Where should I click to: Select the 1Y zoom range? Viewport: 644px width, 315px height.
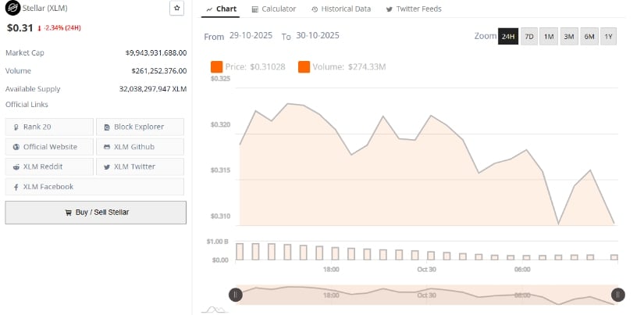pos(608,37)
